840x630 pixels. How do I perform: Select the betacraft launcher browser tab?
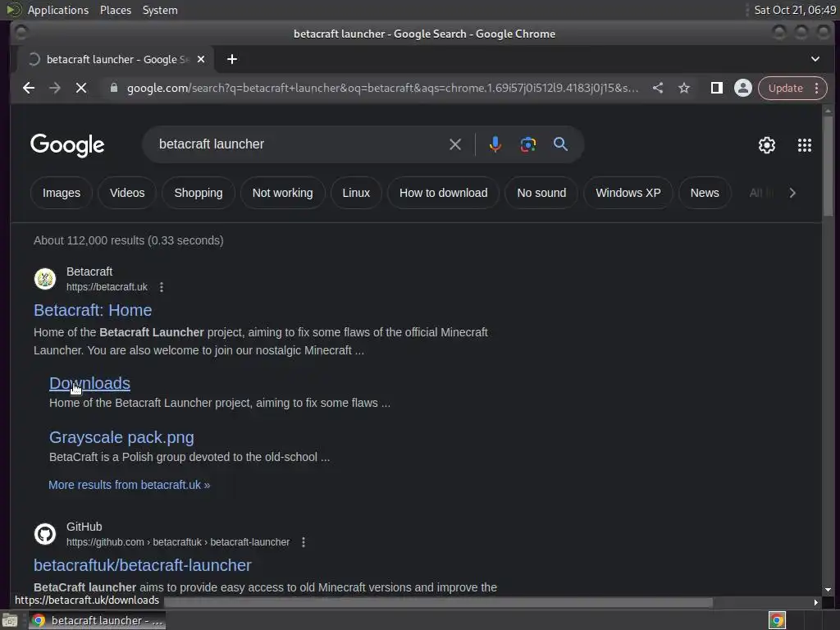point(115,59)
